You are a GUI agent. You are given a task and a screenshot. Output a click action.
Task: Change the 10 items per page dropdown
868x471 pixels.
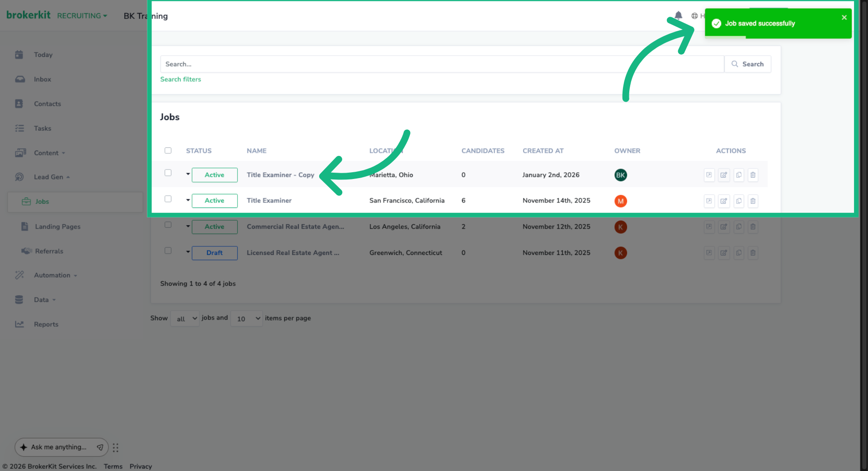tap(246, 319)
